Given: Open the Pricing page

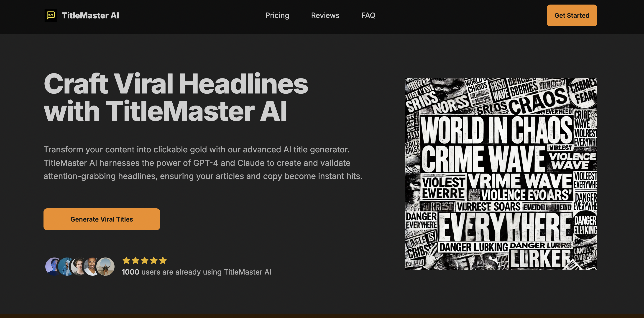Looking at the screenshot, I should 277,15.
